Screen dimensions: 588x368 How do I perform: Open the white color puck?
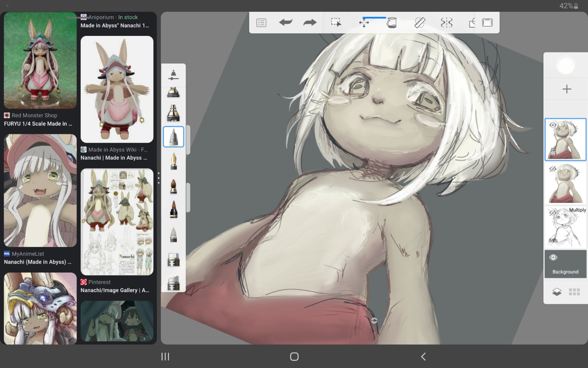tap(565, 65)
